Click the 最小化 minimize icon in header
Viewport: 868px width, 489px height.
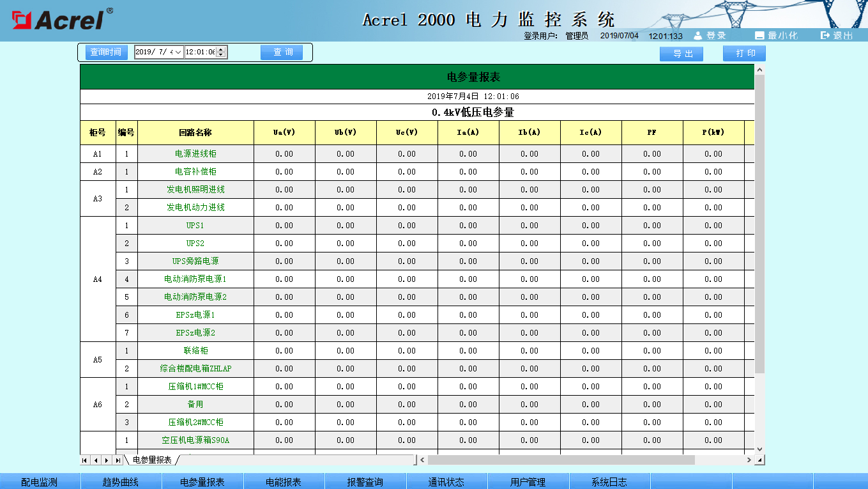[759, 36]
